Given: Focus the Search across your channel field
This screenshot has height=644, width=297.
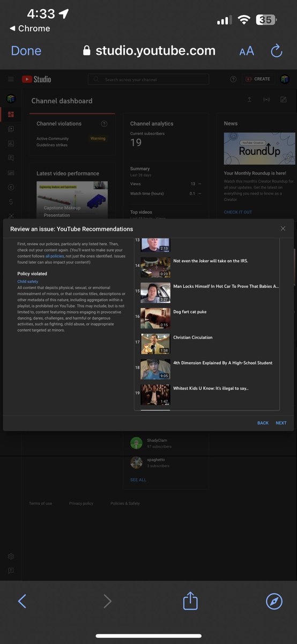Looking at the screenshot, I should point(148,79).
